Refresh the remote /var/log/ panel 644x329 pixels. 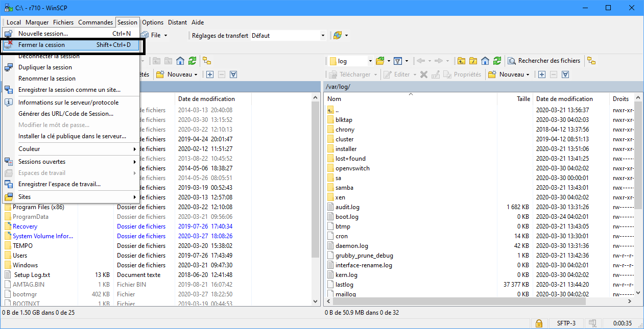(x=497, y=61)
